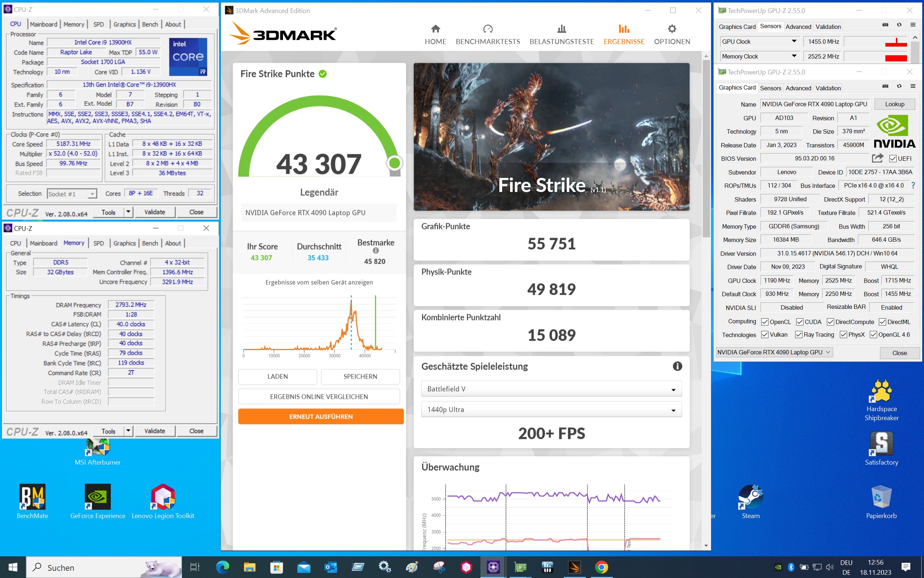The width and height of the screenshot is (924, 578).
Task: Switch to SPD tab in bottom CPU-Z
Action: [x=99, y=243]
